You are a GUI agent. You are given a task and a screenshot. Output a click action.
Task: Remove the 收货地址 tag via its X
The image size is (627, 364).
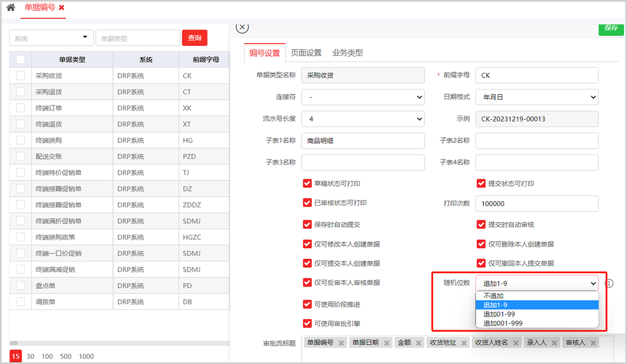pyautogui.click(x=464, y=343)
